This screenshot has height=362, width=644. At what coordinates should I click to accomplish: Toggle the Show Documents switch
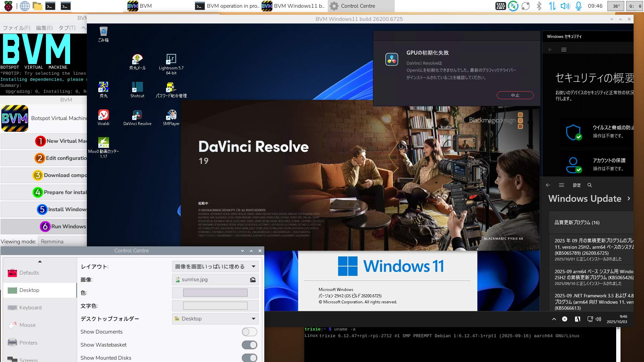(x=249, y=332)
